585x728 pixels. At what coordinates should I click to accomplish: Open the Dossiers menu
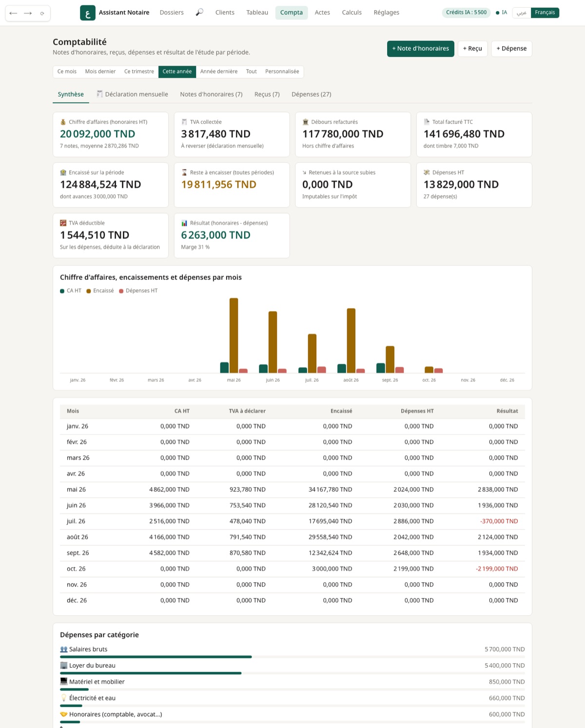click(172, 13)
